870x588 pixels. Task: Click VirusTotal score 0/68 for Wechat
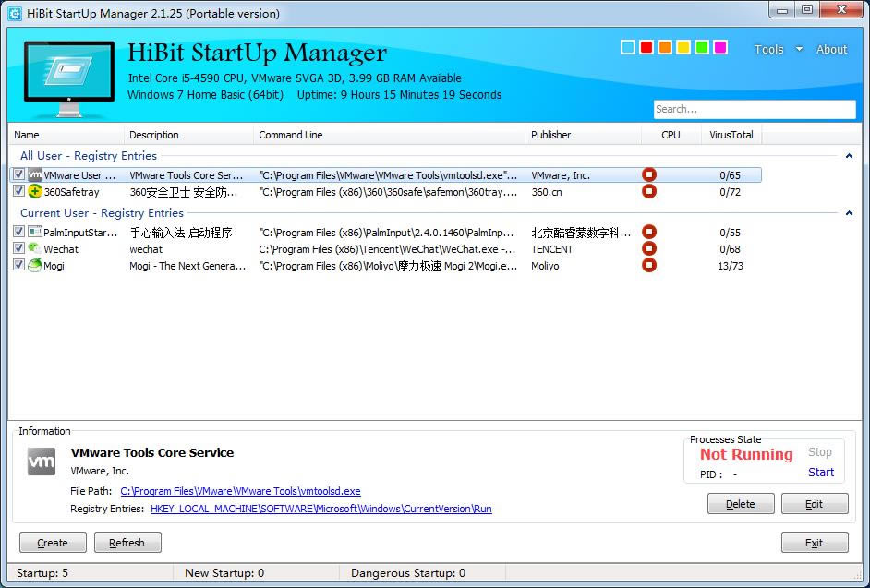click(731, 249)
